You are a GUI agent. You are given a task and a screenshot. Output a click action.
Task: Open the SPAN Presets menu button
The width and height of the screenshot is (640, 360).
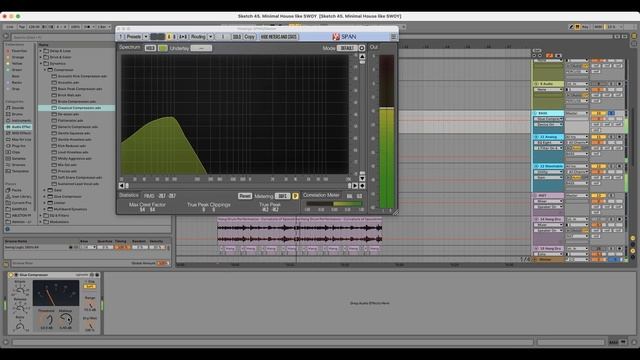pyautogui.click(x=133, y=37)
